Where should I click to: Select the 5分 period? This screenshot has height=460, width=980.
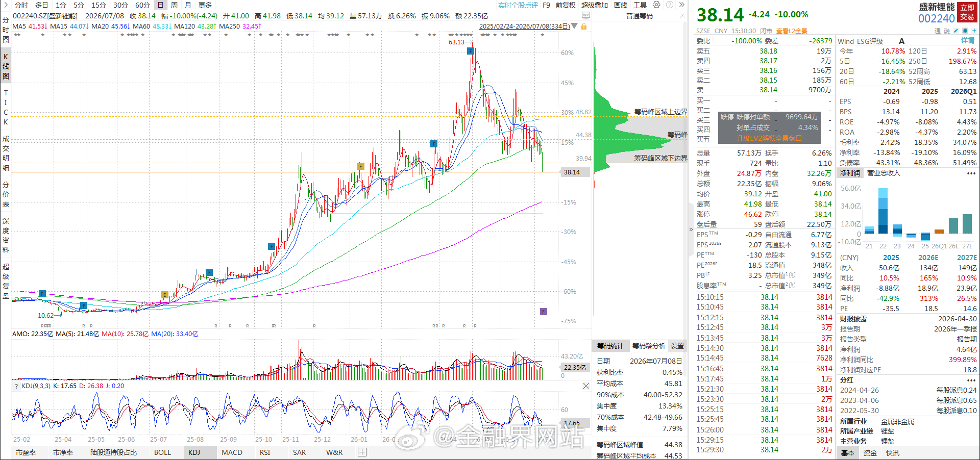pos(79,5)
